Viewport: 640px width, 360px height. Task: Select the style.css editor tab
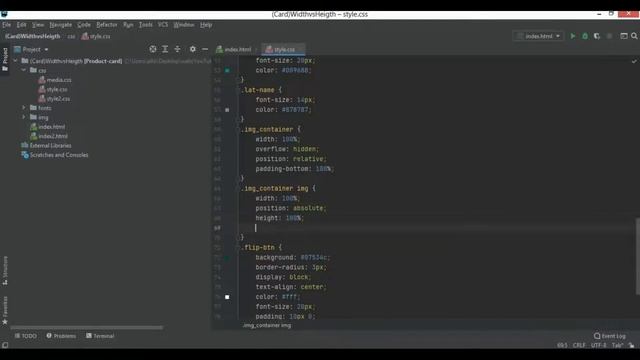[282, 49]
